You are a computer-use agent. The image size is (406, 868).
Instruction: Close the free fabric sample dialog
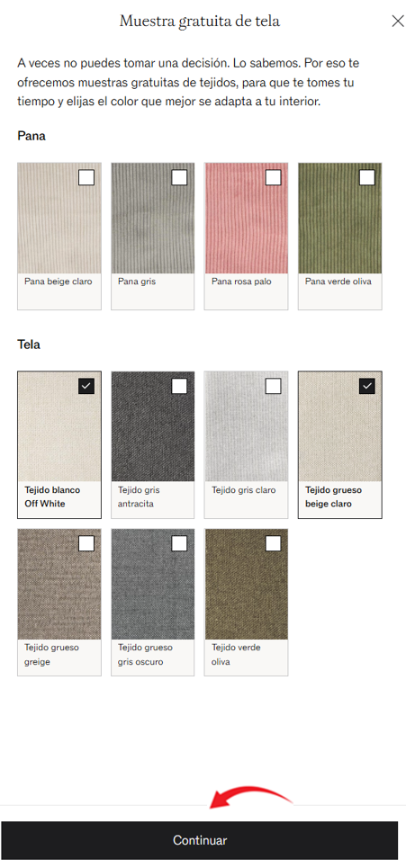coord(398,21)
